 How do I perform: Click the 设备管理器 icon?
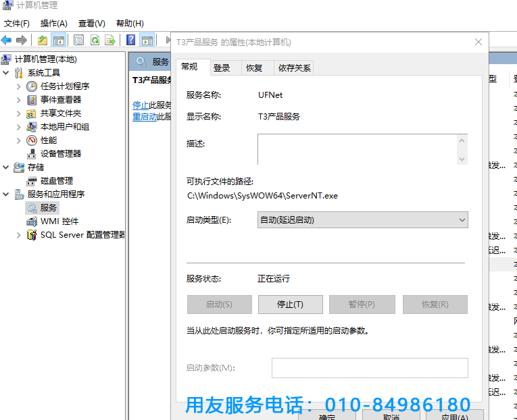tap(32, 154)
